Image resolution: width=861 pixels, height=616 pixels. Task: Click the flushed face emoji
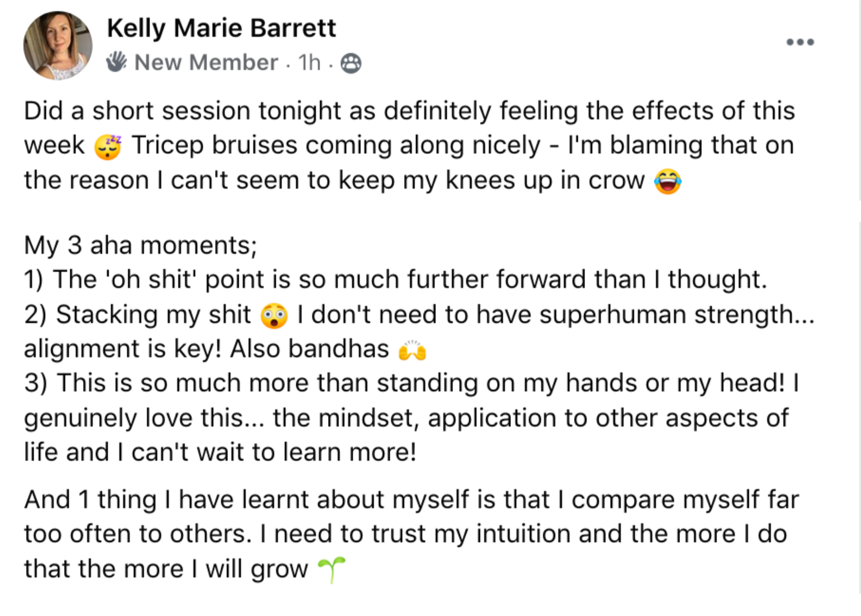click(x=274, y=316)
